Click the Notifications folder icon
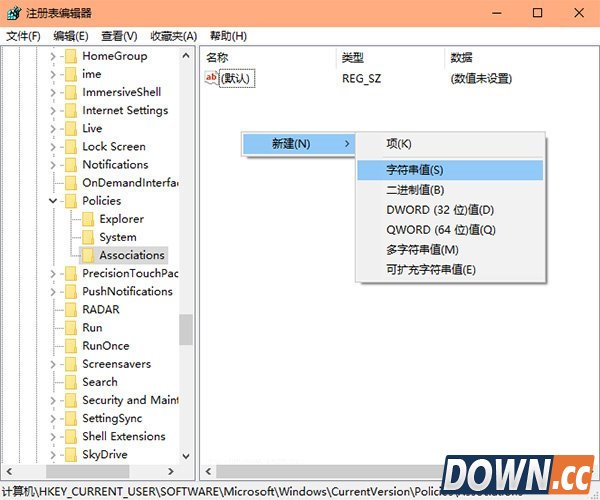This screenshot has width=600, height=500. [71, 165]
